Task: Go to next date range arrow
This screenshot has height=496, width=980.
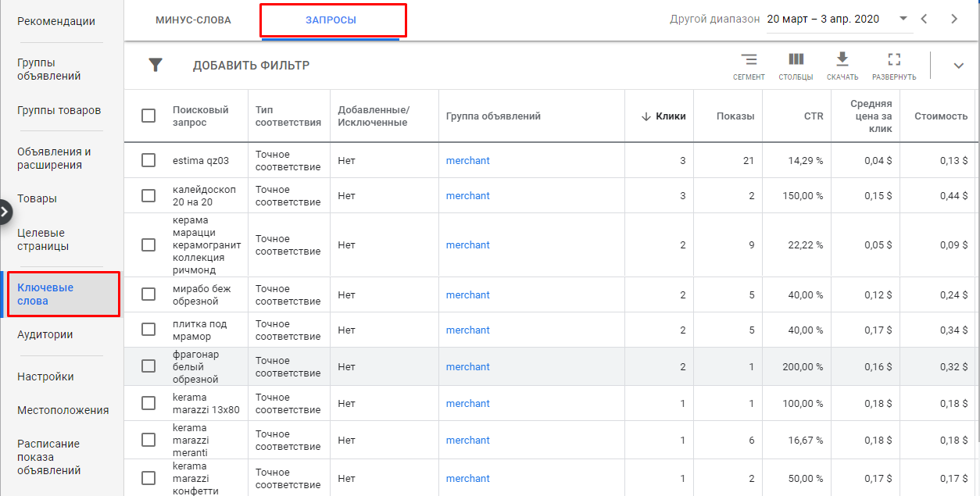Action: [954, 20]
